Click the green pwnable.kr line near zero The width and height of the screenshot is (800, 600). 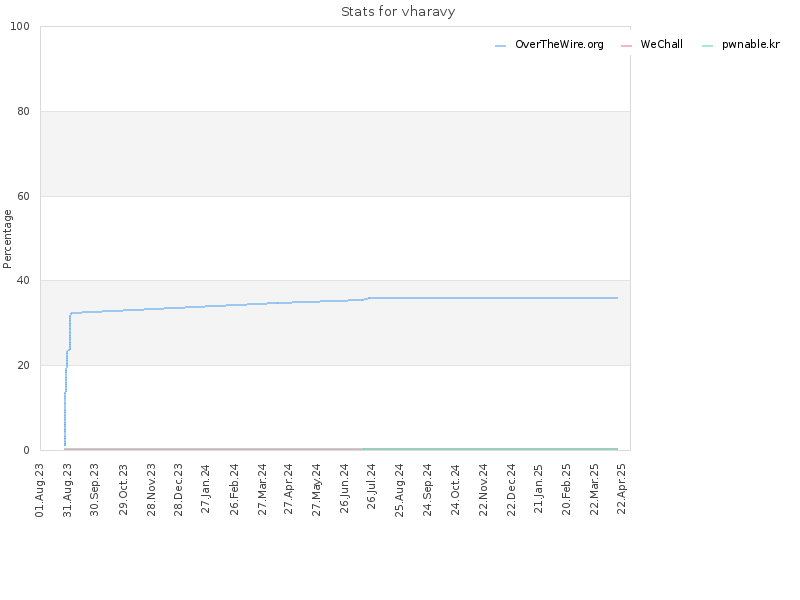point(490,449)
